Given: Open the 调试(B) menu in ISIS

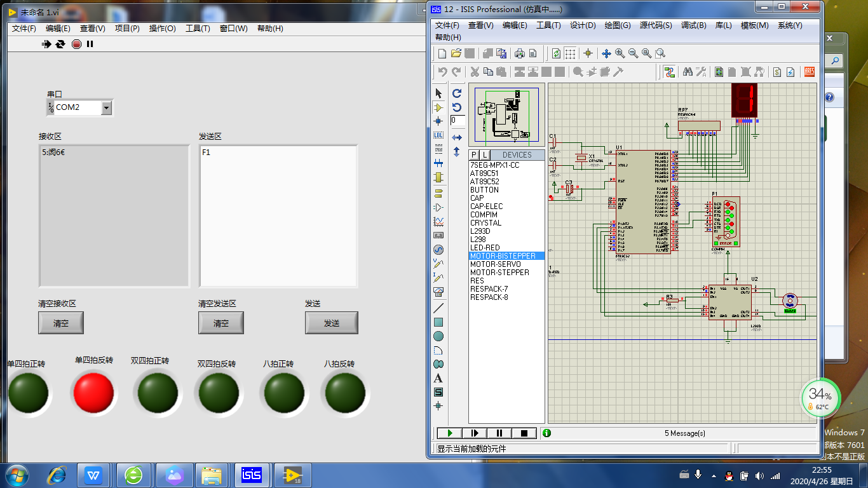Looking at the screenshot, I should pos(693,25).
